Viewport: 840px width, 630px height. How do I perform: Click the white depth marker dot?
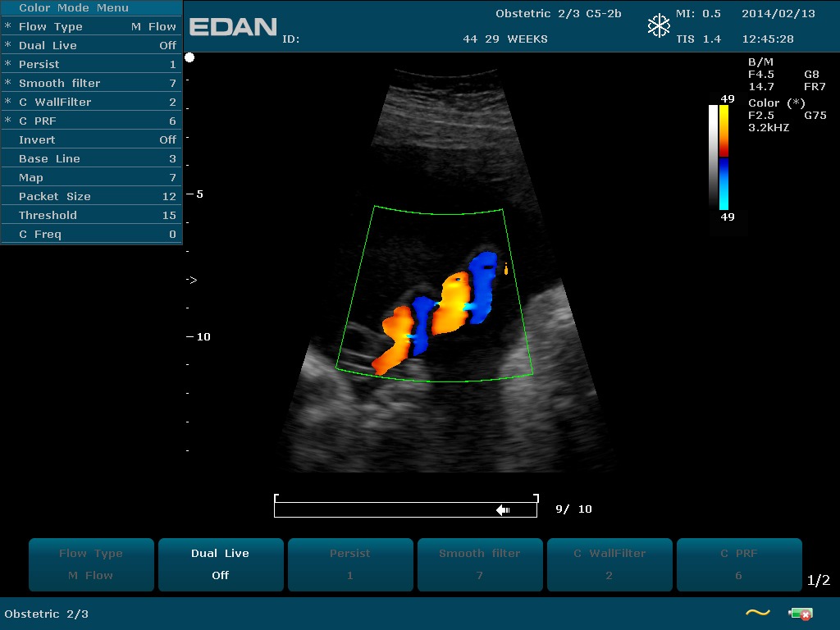pos(189,57)
